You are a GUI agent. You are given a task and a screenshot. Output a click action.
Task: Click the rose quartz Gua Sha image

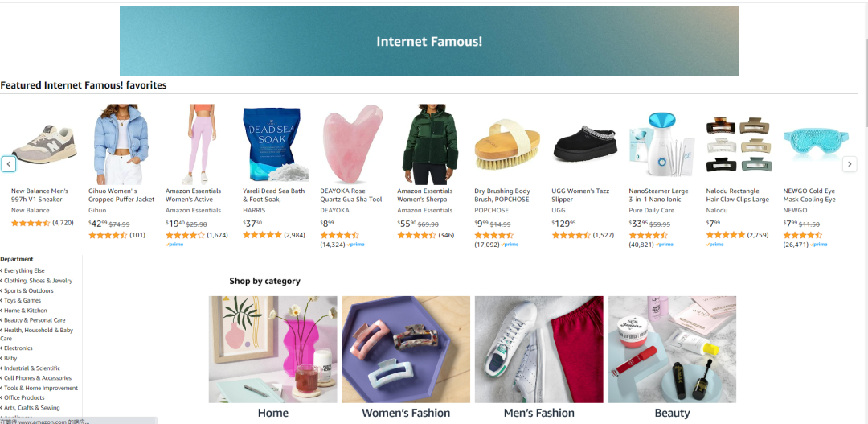pos(352,143)
